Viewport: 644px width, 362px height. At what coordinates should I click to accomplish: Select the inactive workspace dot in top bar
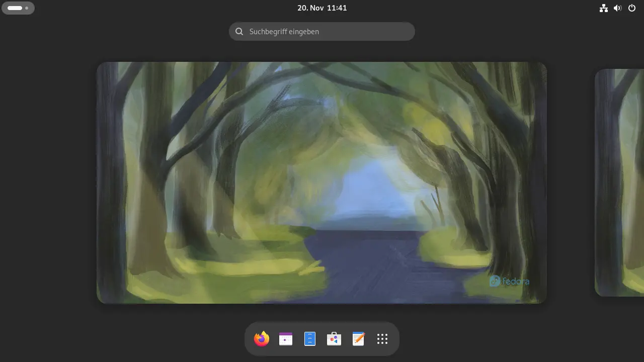point(27,8)
